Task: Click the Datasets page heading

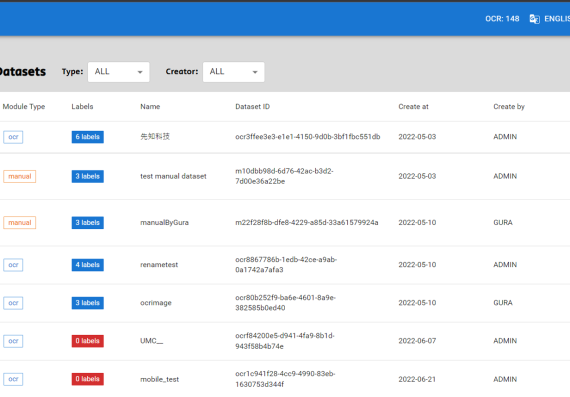Action: click(23, 72)
